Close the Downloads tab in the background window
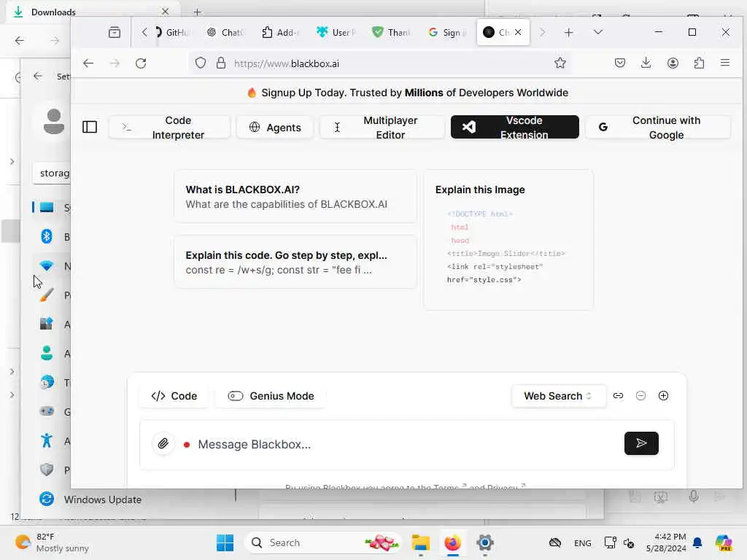 (x=166, y=11)
